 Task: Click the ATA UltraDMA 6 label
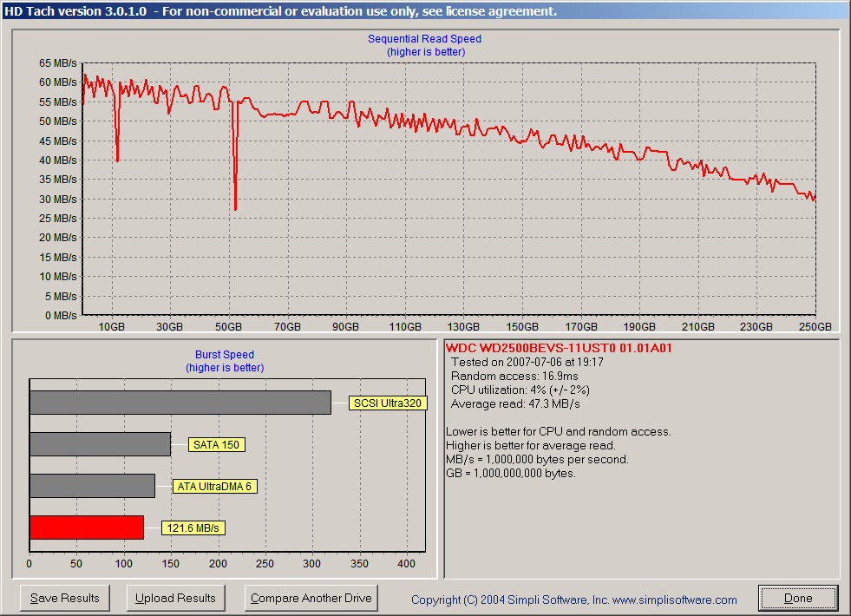tap(214, 486)
